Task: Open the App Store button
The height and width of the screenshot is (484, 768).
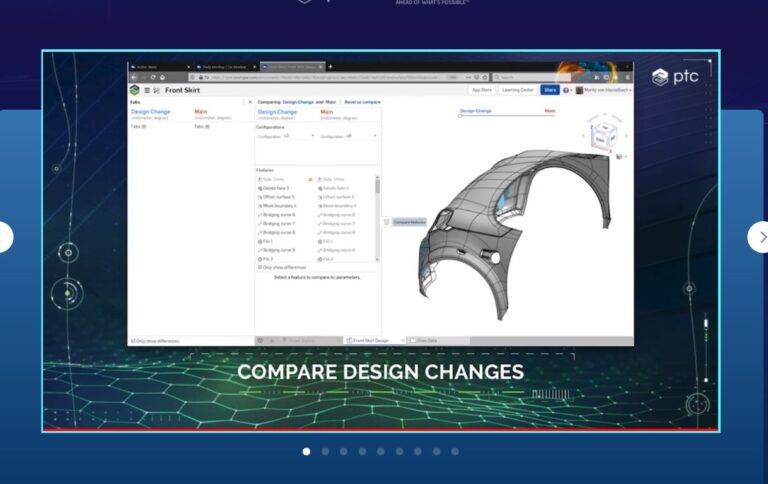Action: point(482,90)
